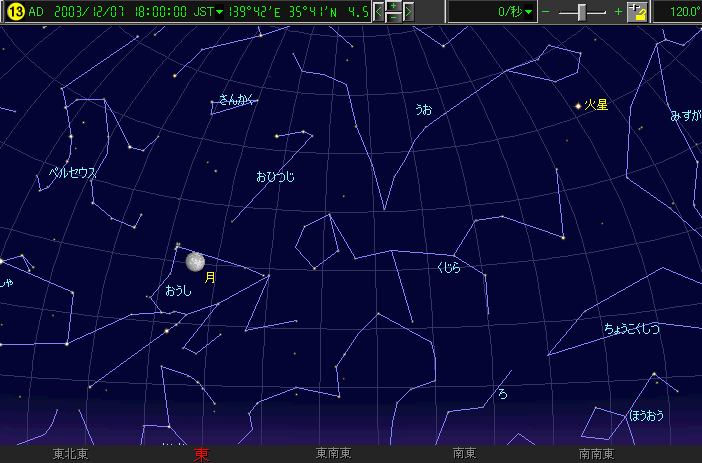Toggle the yellow lock icon in toolbar
The image size is (702, 463).
pyautogui.click(x=637, y=12)
